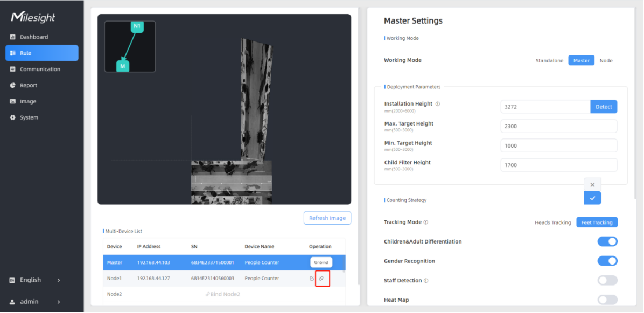Choose Heads Tracking mode
Image resolution: width=644 pixels, height=313 pixels.
coord(552,222)
